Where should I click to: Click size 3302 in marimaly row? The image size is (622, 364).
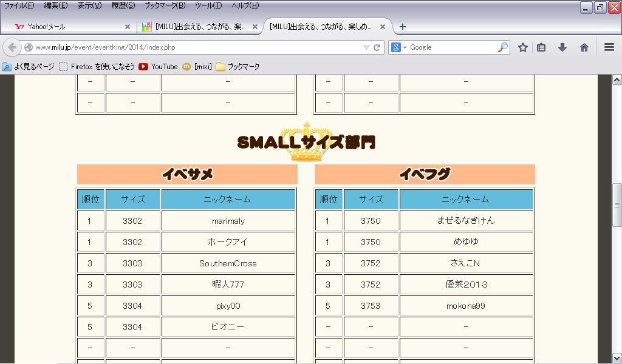(132, 221)
